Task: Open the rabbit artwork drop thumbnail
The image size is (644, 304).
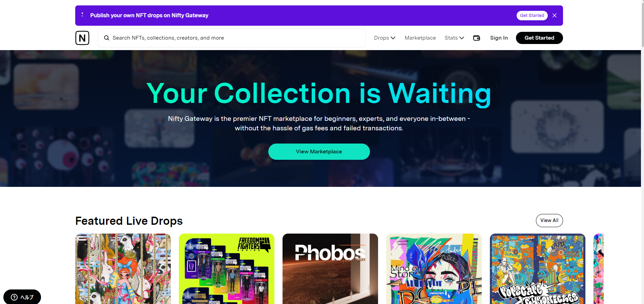Action: (123, 269)
